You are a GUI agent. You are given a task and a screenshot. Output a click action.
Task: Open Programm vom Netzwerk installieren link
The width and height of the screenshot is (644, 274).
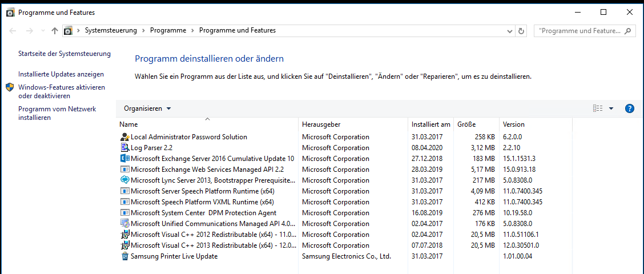click(57, 113)
